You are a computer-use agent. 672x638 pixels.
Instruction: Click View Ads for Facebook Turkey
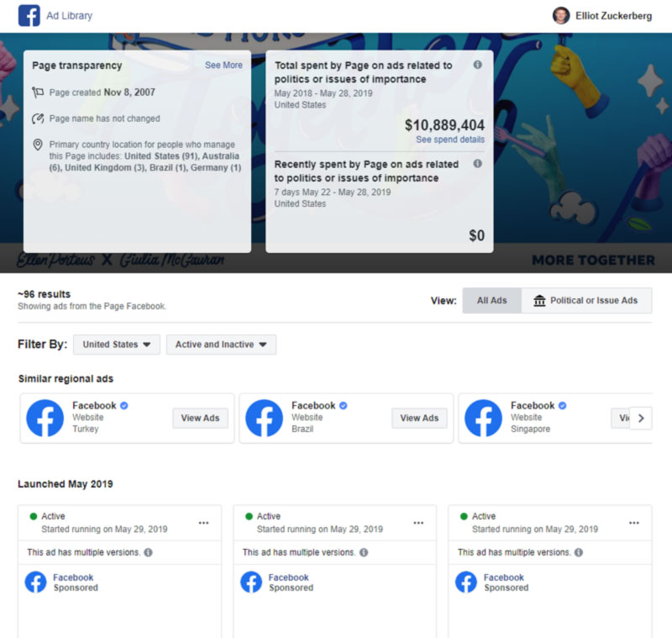(200, 419)
